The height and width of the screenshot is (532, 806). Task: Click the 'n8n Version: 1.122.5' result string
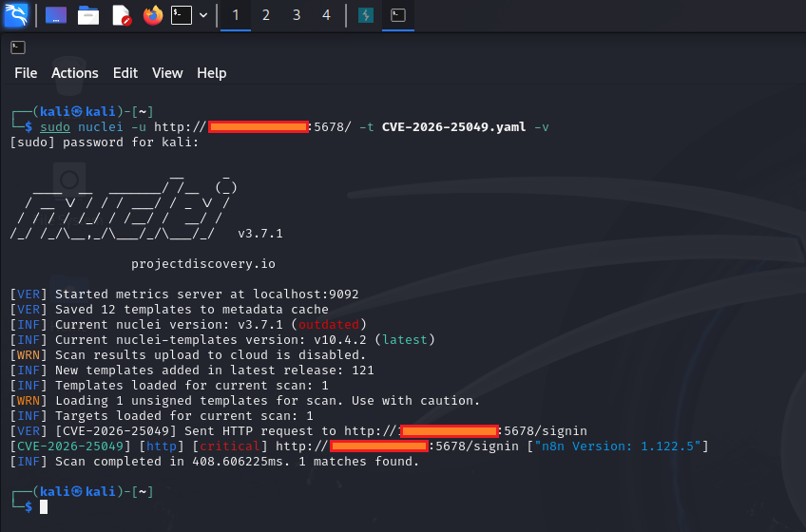(x=618, y=446)
